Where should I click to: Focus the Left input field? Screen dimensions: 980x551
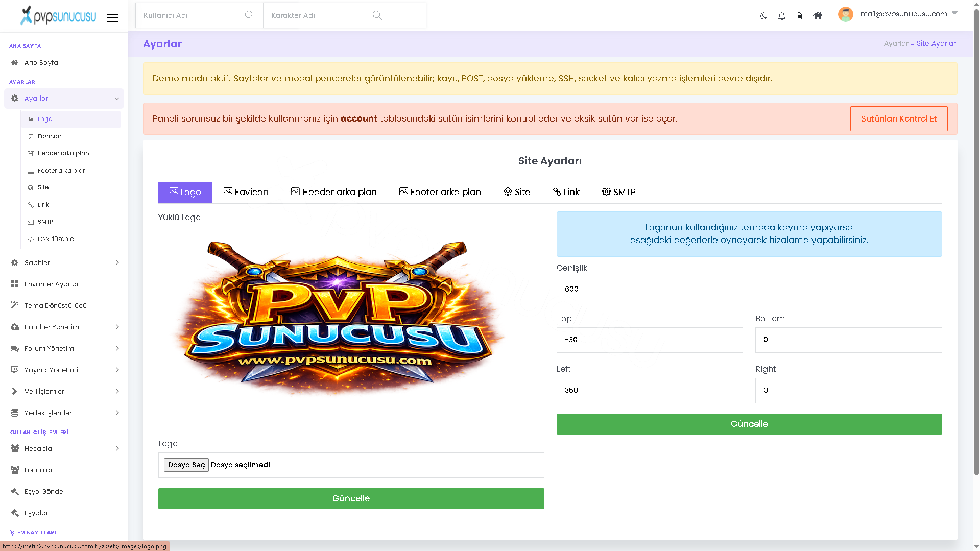650,391
